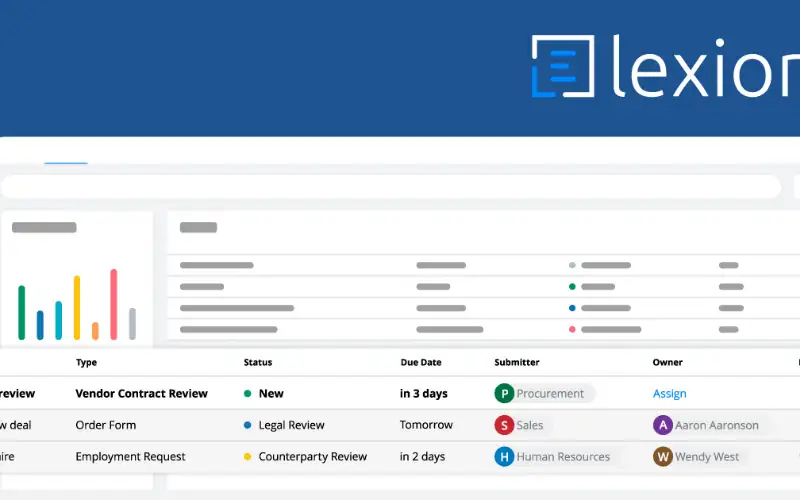Click the Tomorrow due date
This screenshot has height=500, width=800.
[426, 425]
